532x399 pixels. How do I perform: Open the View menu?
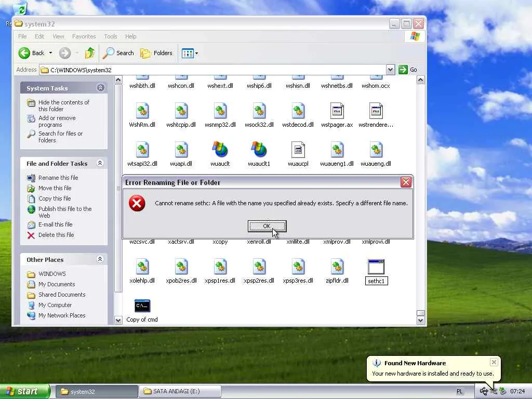point(58,36)
